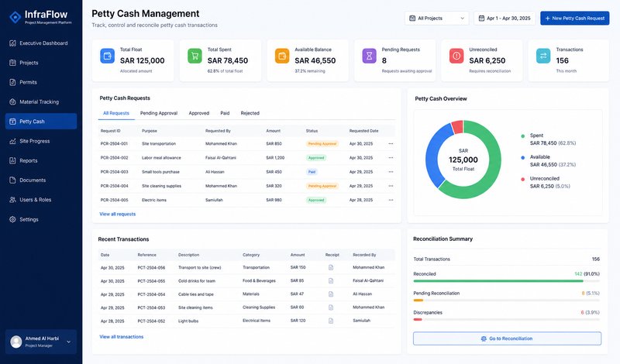Screen dimensions: 620x364
Task: Click the Material Tracking sidebar icon
Action: click(x=12, y=101)
